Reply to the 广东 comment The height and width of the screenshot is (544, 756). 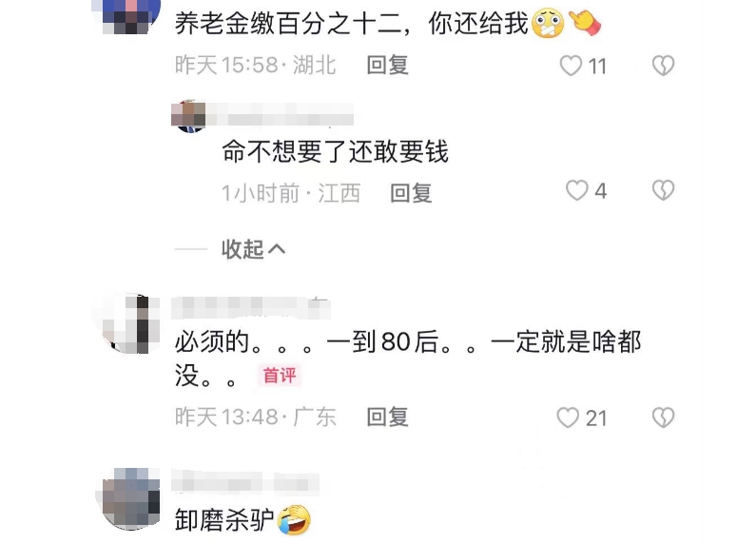click(388, 418)
